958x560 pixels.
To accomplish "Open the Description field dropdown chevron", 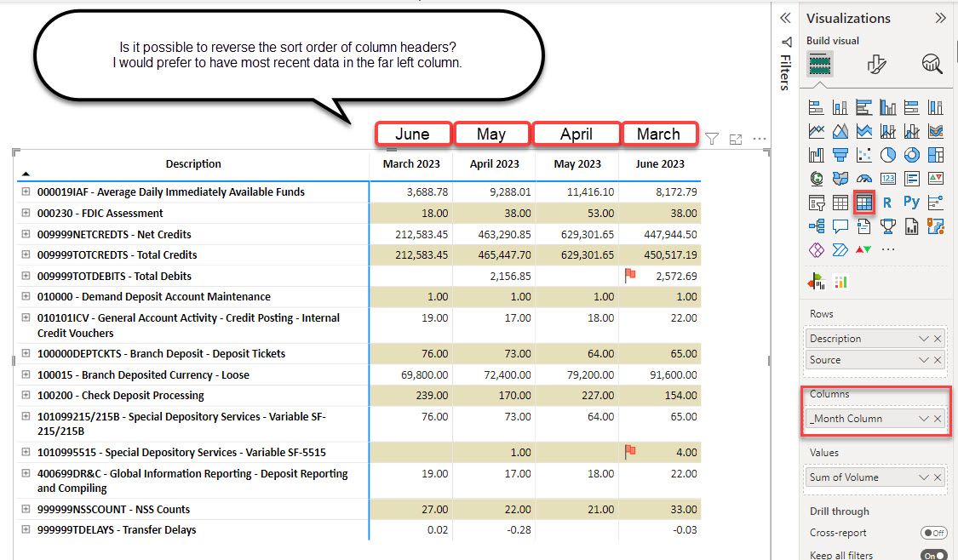I will click(x=923, y=339).
